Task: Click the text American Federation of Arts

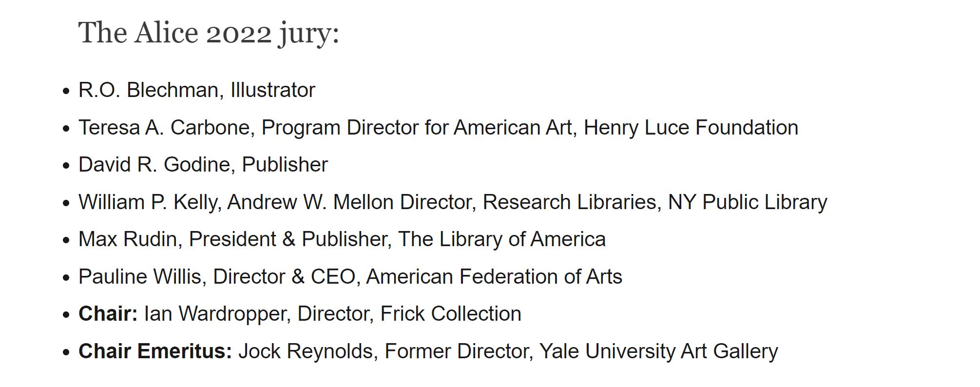Action: pyautogui.click(x=494, y=277)
